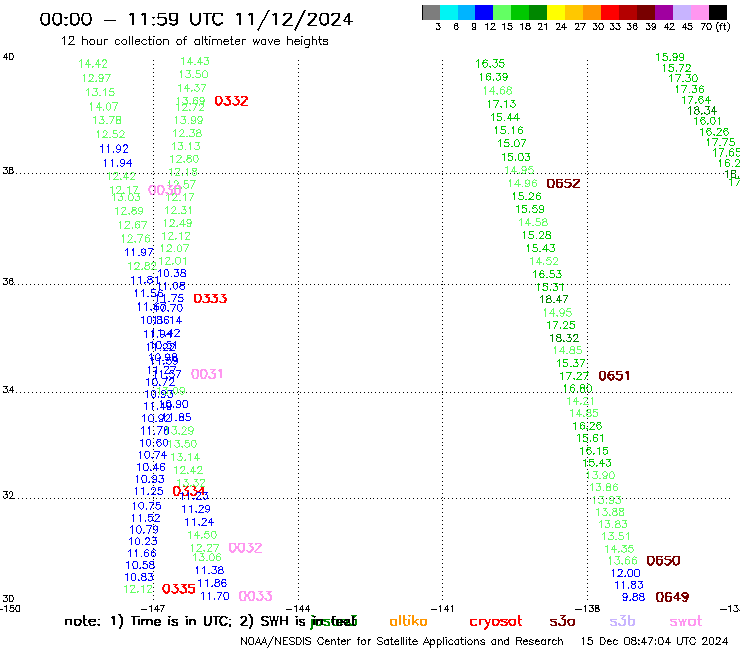Click the wave height value 17.13
This screenshot has height=650, width=740.
point(501,104)
